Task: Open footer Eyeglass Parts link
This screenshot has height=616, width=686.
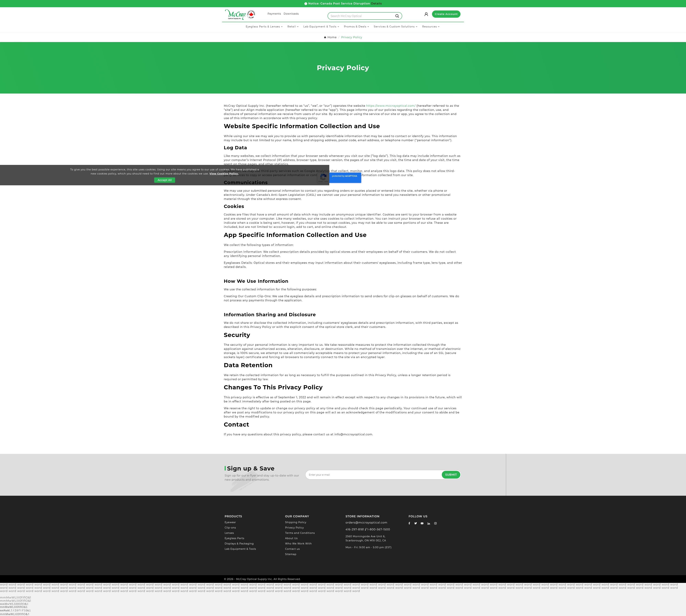Action: coord(234,538)
